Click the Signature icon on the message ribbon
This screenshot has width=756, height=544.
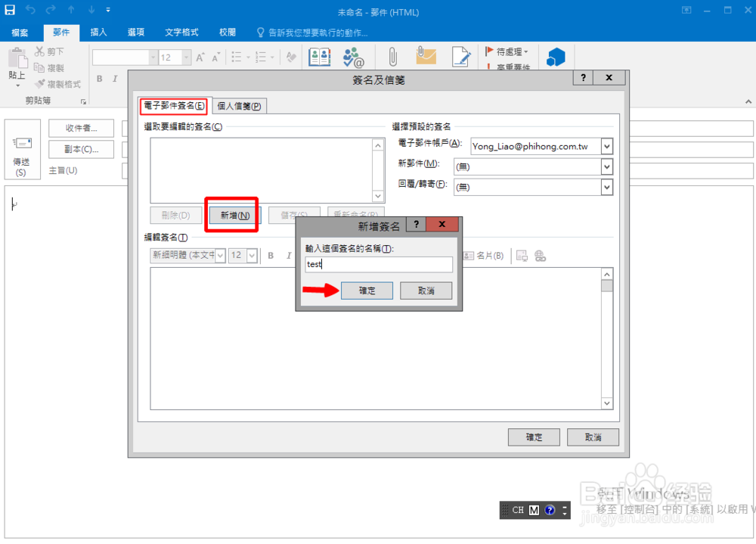pyautogui.click(x=461, y=55)
